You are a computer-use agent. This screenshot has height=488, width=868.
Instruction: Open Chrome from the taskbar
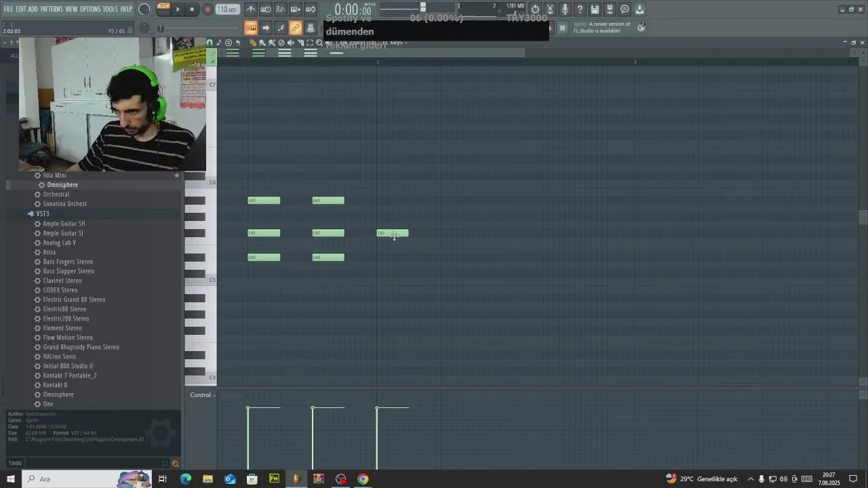pos(363,479)
